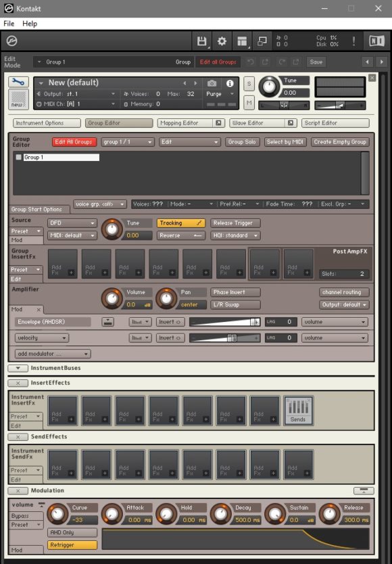Click Create Empty Group button
Screen dimensions: 392x564
coord(340,142)
